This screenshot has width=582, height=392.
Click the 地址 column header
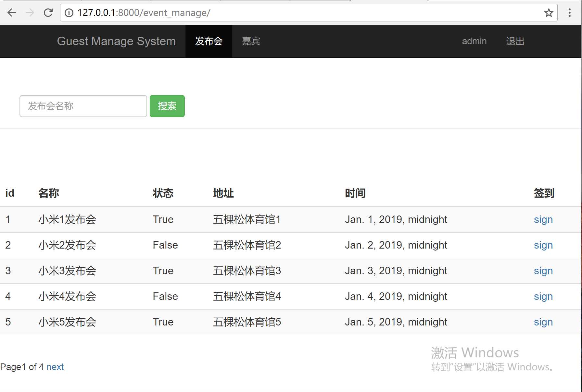(x=223, y=193)
